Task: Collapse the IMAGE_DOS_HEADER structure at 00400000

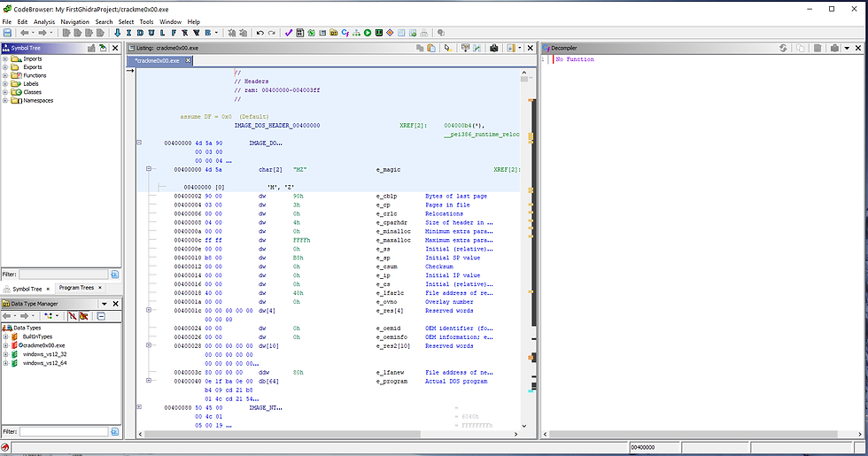Action: (x=139, y=143)
